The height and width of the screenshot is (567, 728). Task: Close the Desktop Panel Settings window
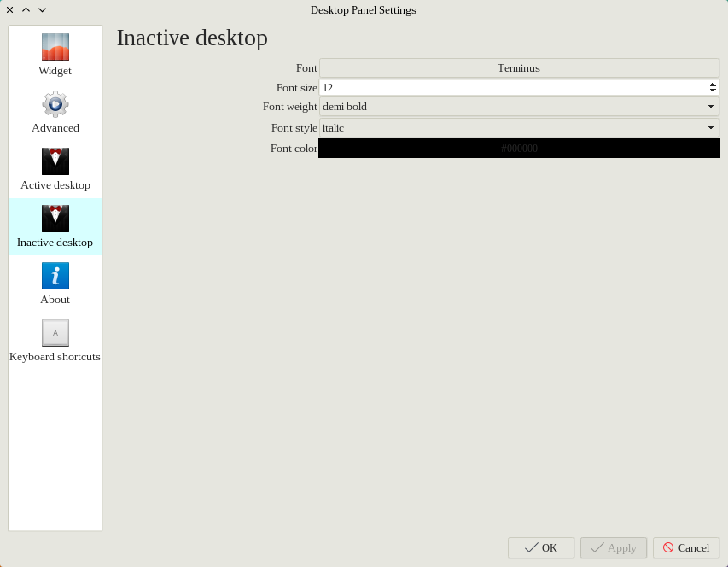[10, 10]
